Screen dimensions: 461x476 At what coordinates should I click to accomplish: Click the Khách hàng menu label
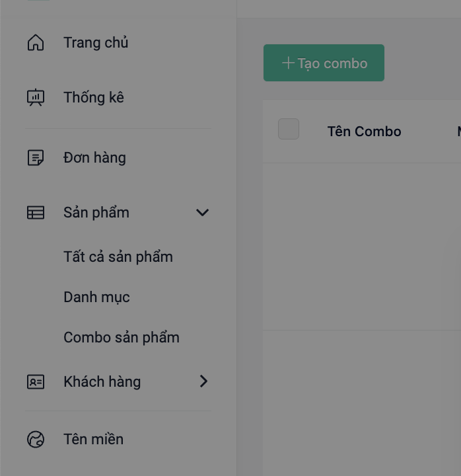[x=102, y=382]
